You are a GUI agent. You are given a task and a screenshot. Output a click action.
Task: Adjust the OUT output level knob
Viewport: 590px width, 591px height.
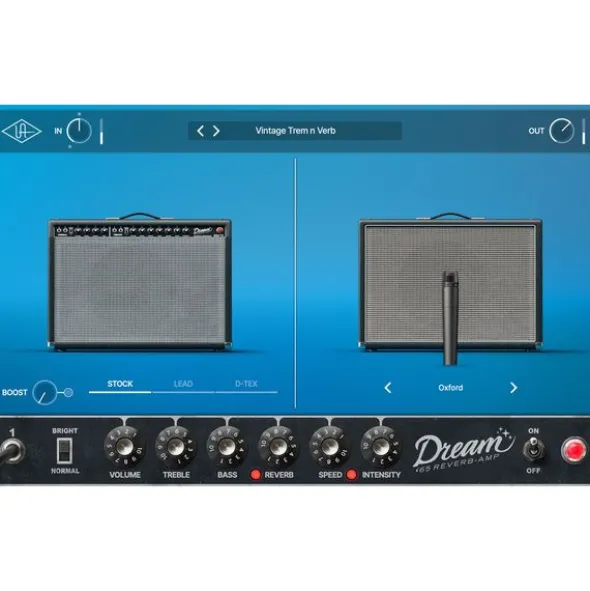[561, 131]
